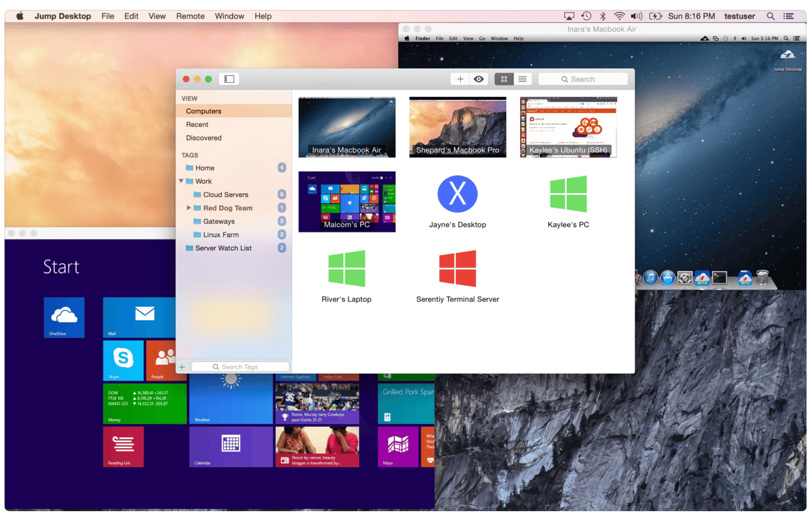Open Finder menu in Inara's Macbook window
The height and width of the screenshot is (517, 812).
(423, 39)
